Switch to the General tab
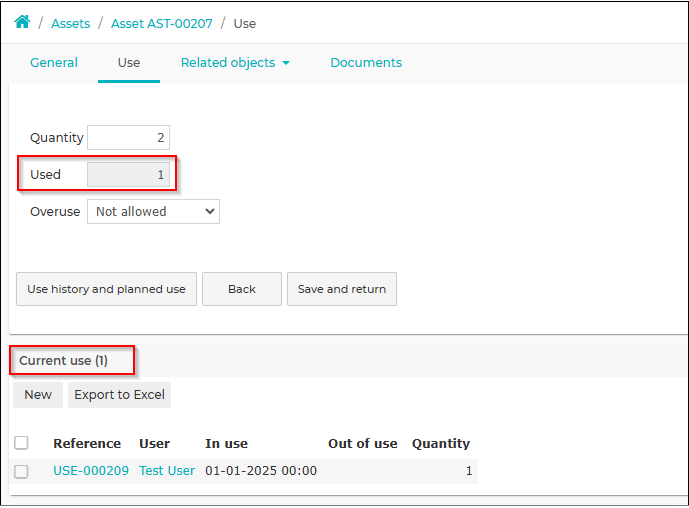 54,63
